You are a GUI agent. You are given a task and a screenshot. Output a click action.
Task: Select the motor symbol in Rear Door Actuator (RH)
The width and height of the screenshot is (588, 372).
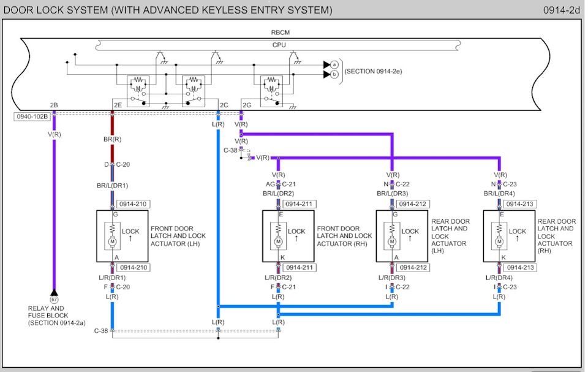499,241
